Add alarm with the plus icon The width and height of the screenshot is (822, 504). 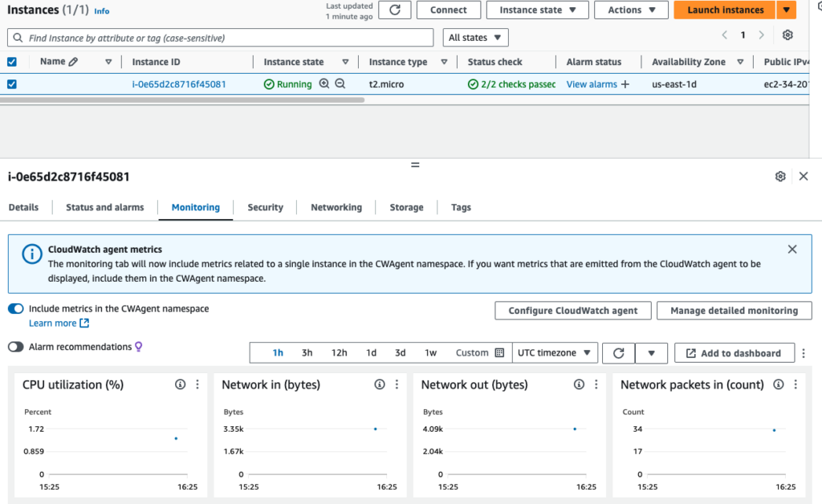[625, 84]
